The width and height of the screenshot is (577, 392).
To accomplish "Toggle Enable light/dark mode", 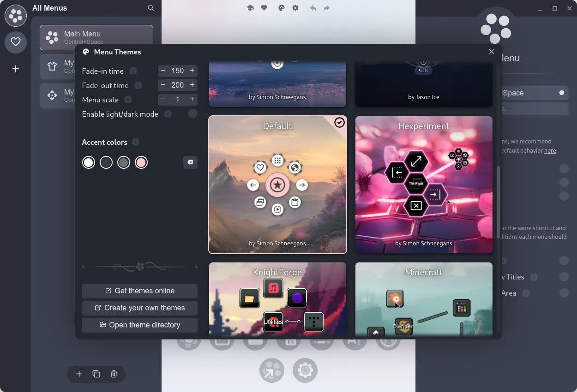I will 192,113.
